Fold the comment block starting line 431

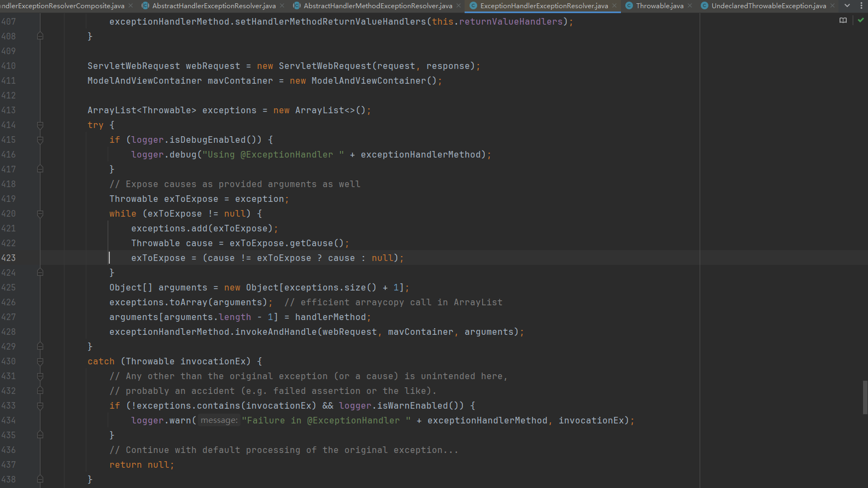40,376
